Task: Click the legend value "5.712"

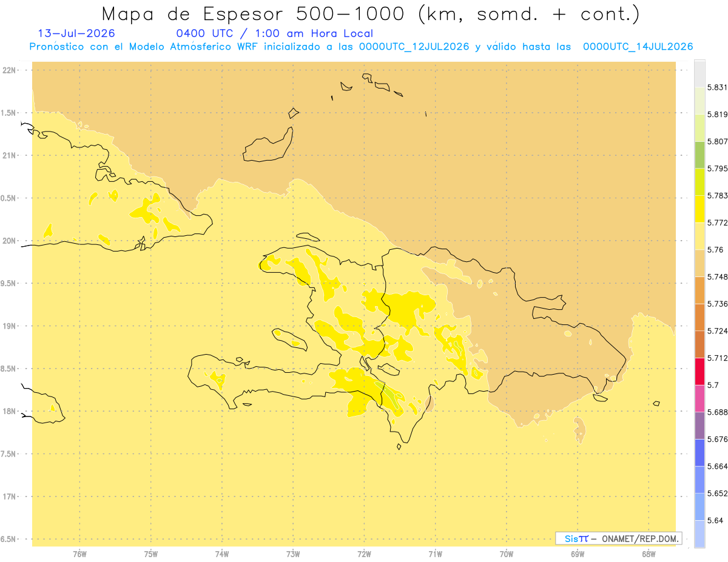Action: click(718, 358)
